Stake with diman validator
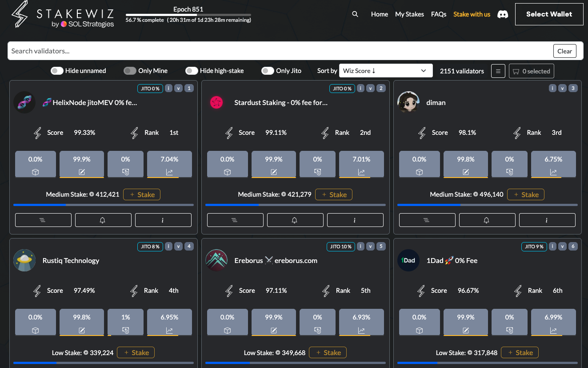 (x=526, y=194)
